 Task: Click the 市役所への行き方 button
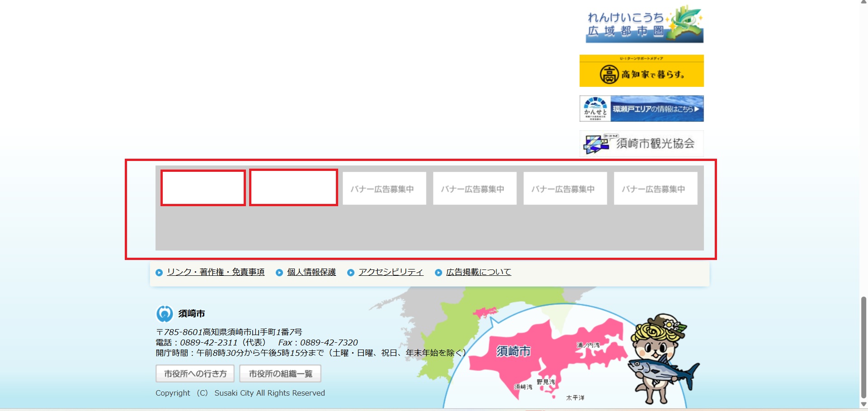coord(195,373)
